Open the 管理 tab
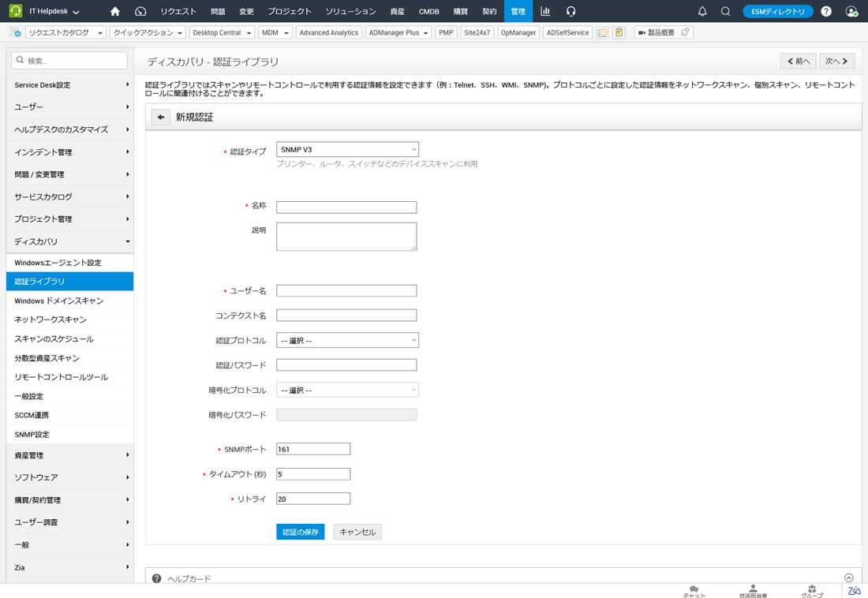 518,11
